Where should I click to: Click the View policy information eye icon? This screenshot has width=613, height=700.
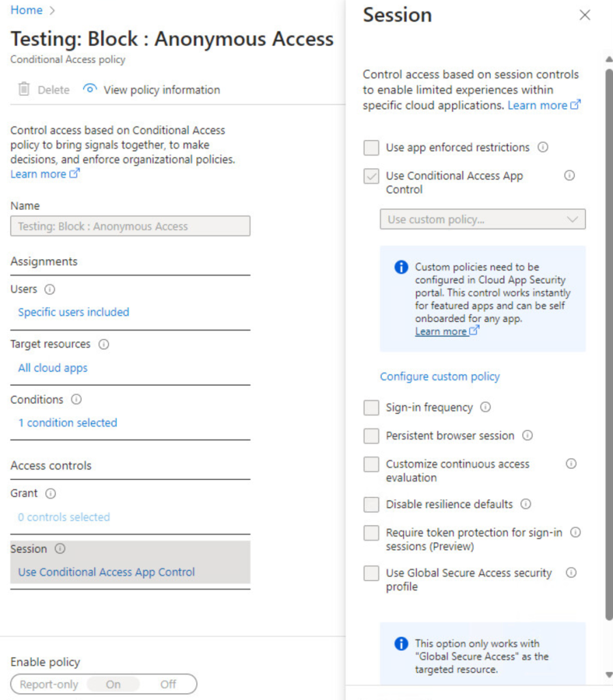pos(90,90)
